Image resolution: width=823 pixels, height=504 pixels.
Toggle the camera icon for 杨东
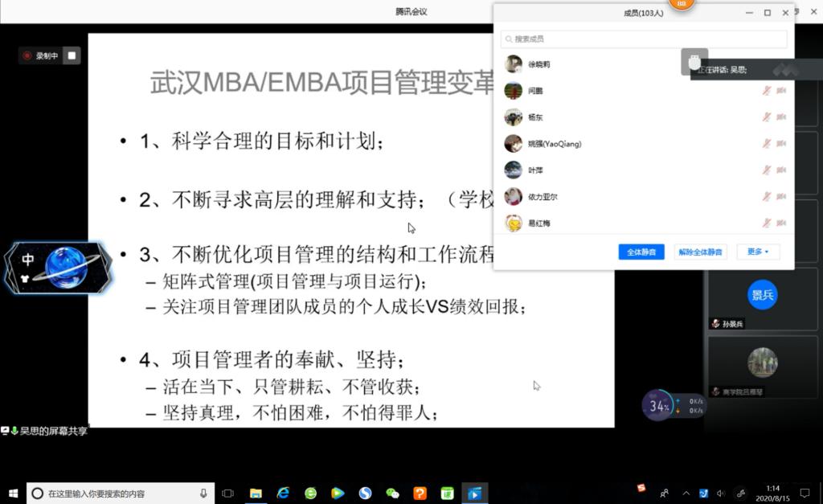(781, 117)
